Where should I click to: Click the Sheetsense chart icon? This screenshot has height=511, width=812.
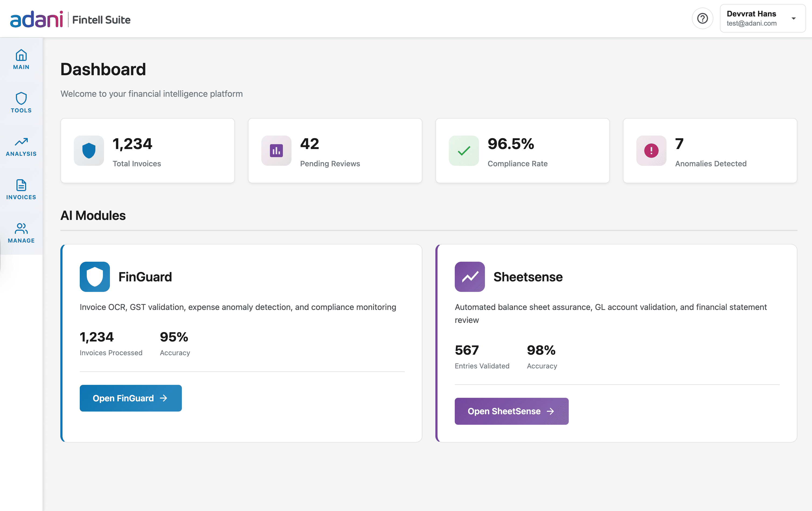click(469, 277)
